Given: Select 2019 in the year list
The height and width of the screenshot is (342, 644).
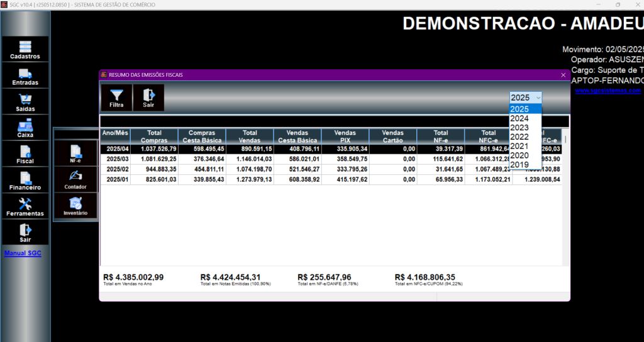Looking at the screenshot, I should tap(525, 165).
